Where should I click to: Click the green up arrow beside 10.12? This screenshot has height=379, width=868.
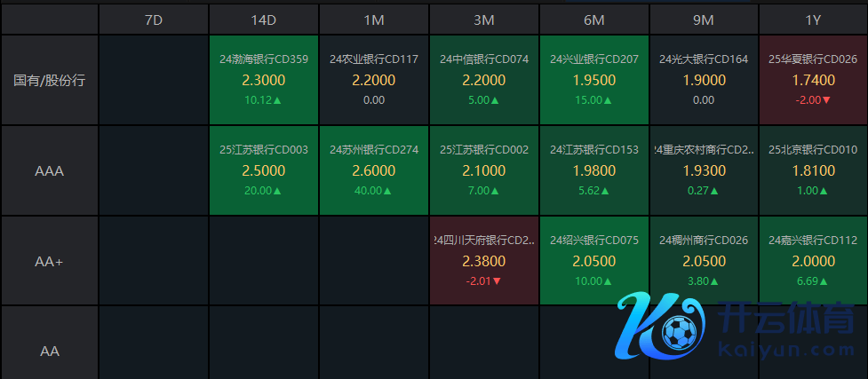pos(276,100)
